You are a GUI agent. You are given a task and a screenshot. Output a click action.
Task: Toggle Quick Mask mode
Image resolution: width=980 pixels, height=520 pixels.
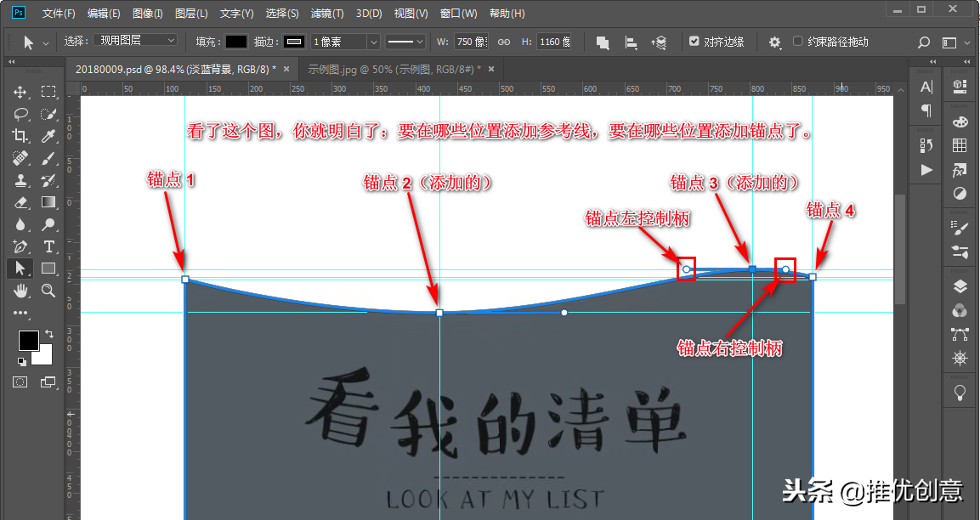[20, 382]
